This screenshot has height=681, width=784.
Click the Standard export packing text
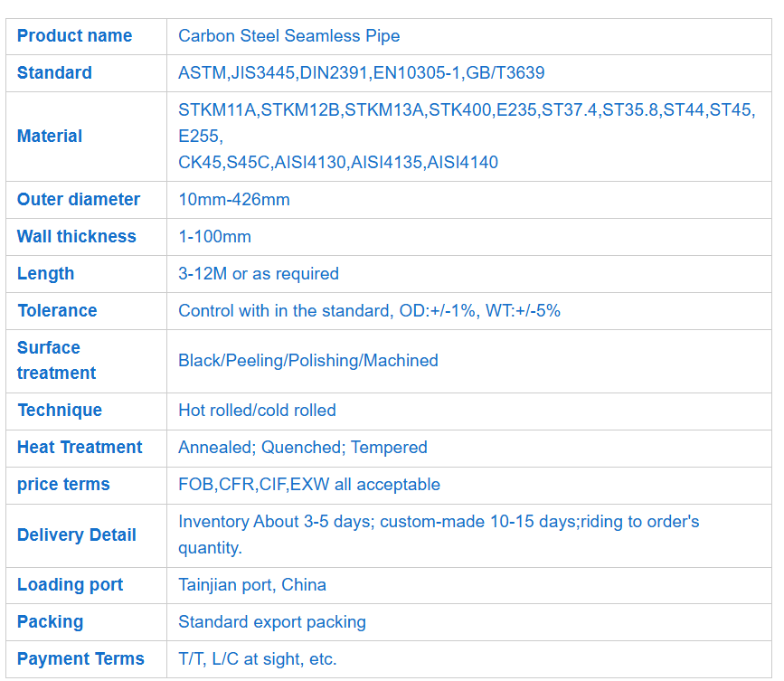point(271,622)
